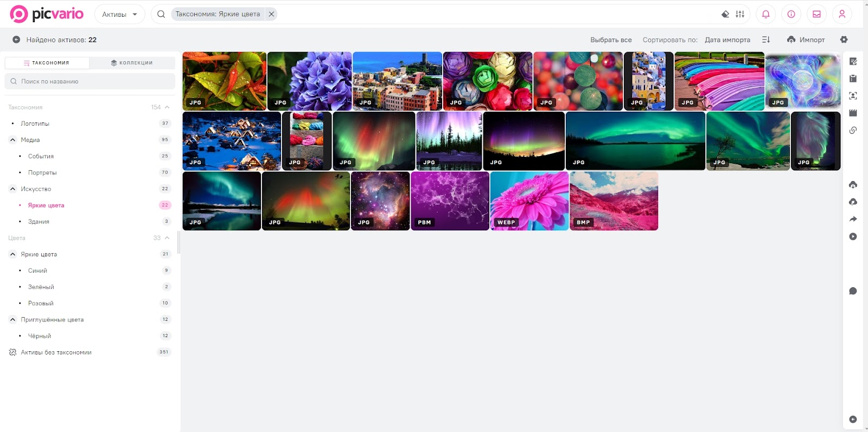Open advanced search filter sliders

[740, 14]
